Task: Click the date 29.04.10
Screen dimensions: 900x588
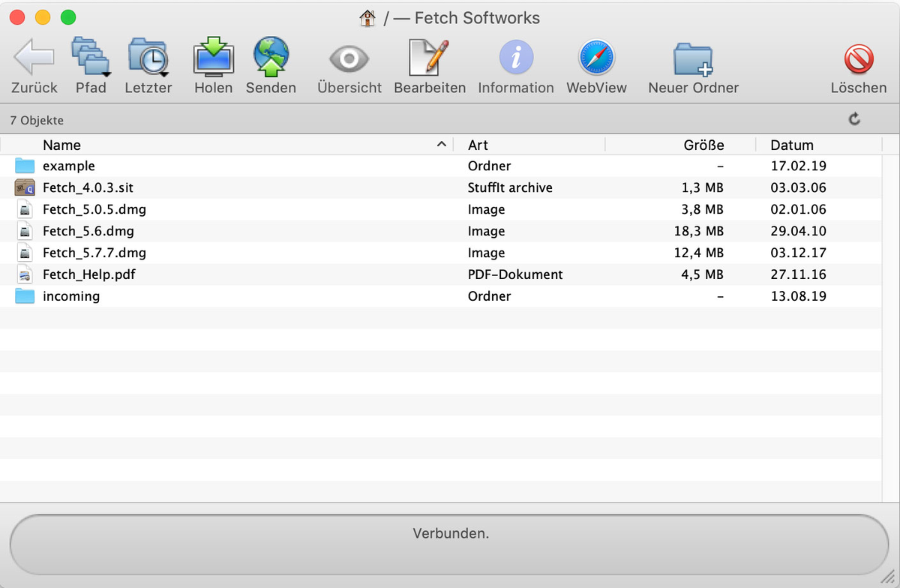Action: (x=799, y=231)
